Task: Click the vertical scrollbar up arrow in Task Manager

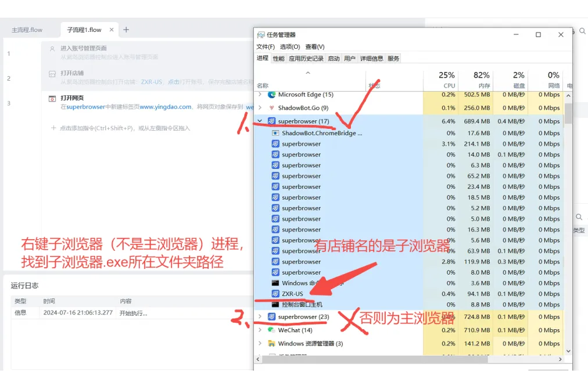Action: [568, 96]
